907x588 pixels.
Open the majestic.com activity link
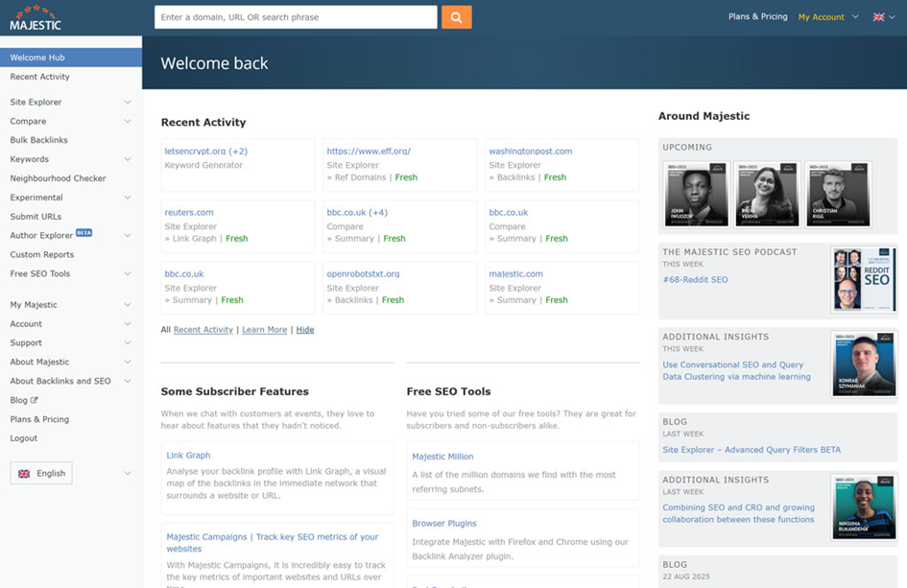pos(515,274)
